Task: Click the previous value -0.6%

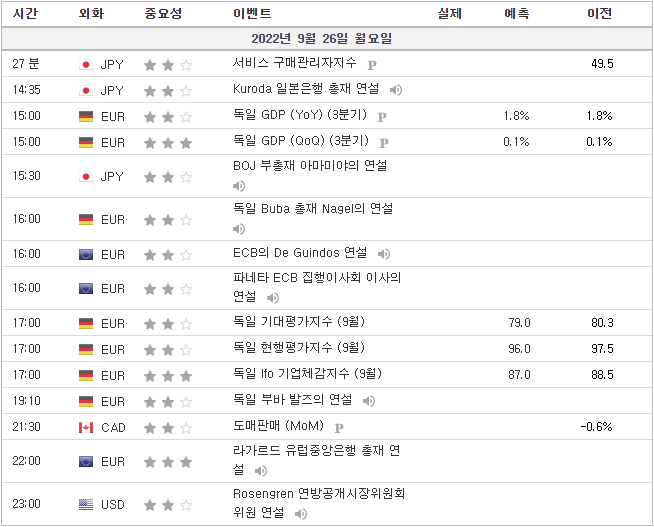Action: tap(596, 427)
